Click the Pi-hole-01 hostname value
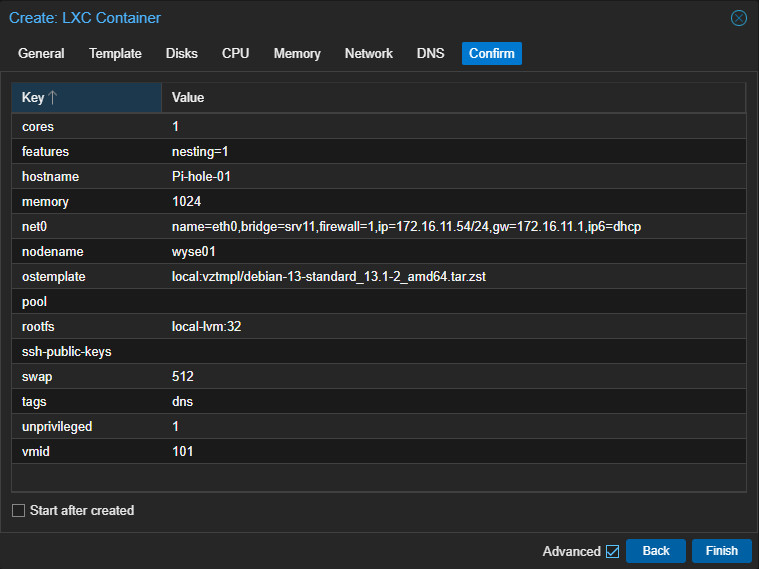The image size is (759, 569). coord(201,176)
